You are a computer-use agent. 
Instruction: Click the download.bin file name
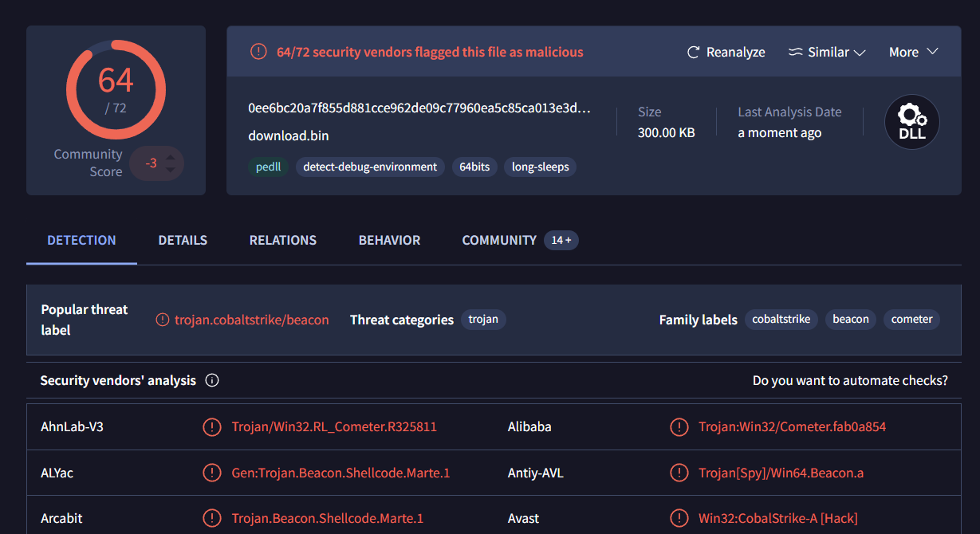(288, 135)
